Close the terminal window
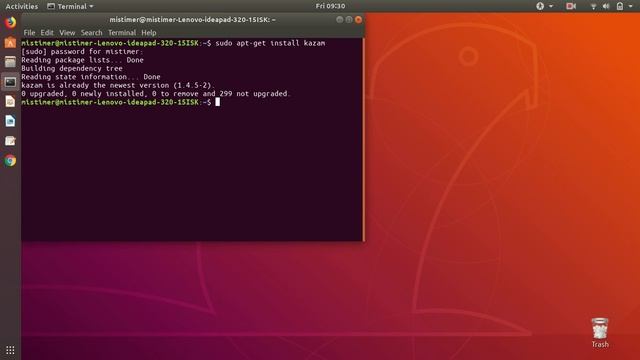The image size is (640, 360). 358,20
